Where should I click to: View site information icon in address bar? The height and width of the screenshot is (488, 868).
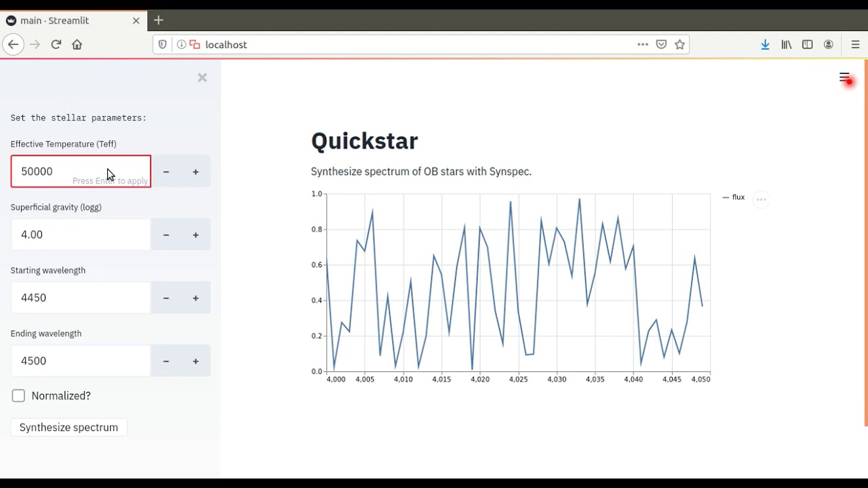point(182,45)
